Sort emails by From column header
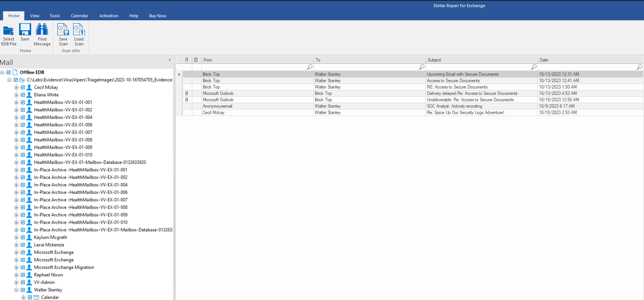The width and height of the screenshot is (644, 300). 257,60
